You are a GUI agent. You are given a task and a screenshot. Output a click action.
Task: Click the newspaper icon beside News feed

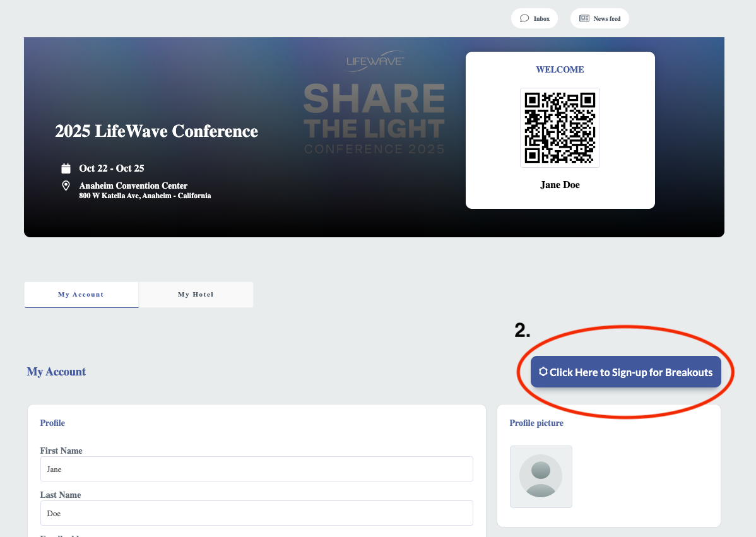[584, 18]
